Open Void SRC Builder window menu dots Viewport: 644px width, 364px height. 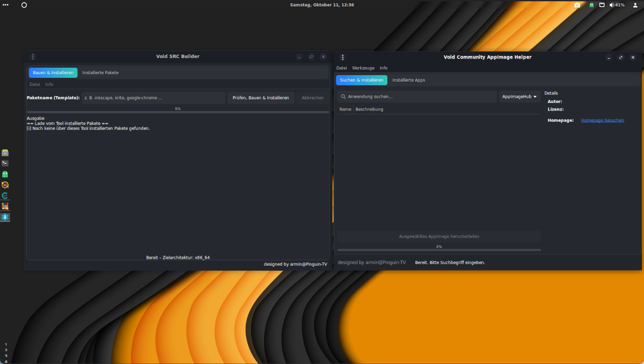[33, 56]
